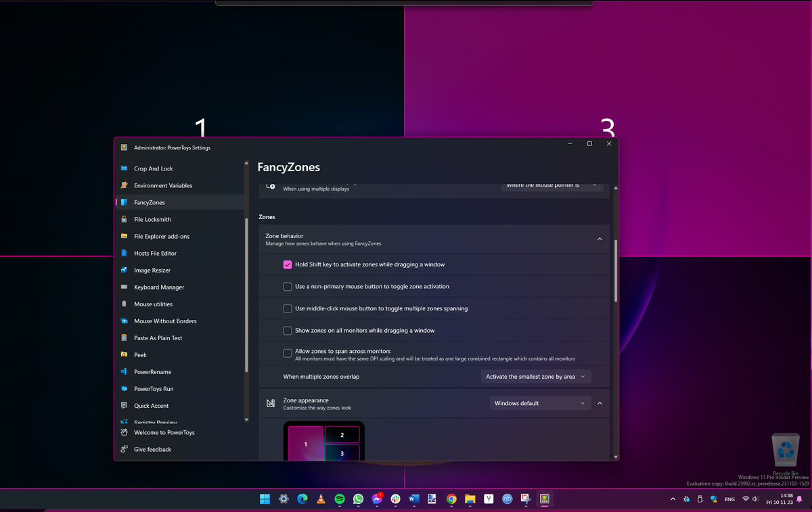The width and height of the screenshot is (812, 512).
Task: Open Quick Accent using its sidebar icon
Action: point(126,405)
